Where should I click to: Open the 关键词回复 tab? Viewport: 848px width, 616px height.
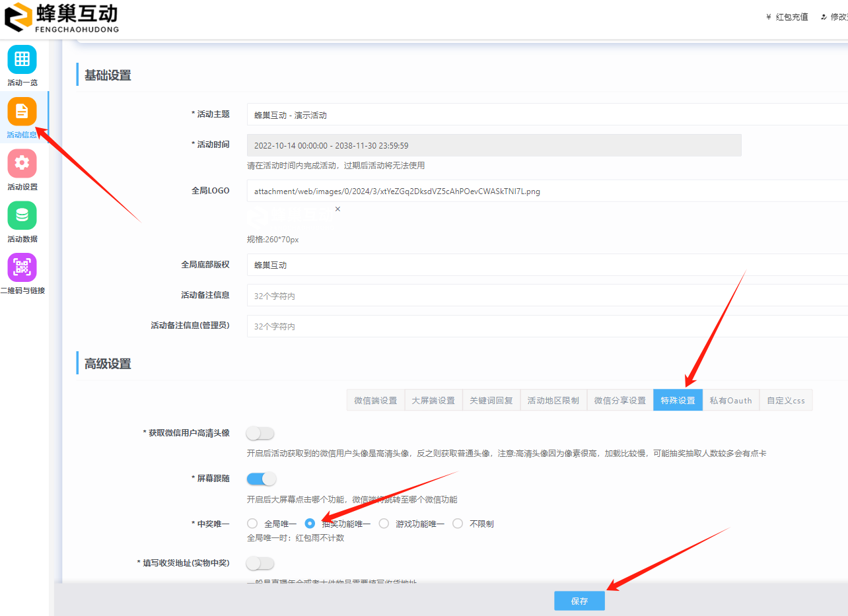tap(491, 400)
